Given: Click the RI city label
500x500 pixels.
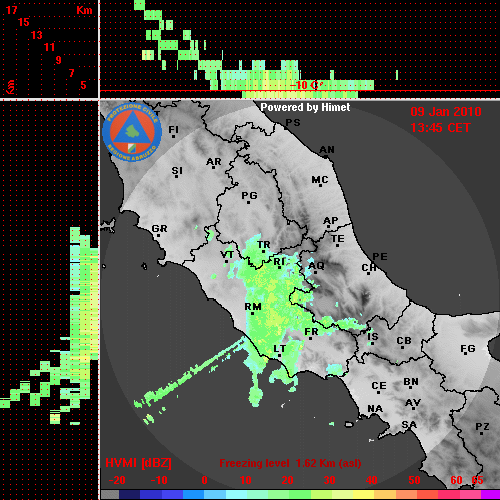Looking at the screenshot, I should [280, 263].
